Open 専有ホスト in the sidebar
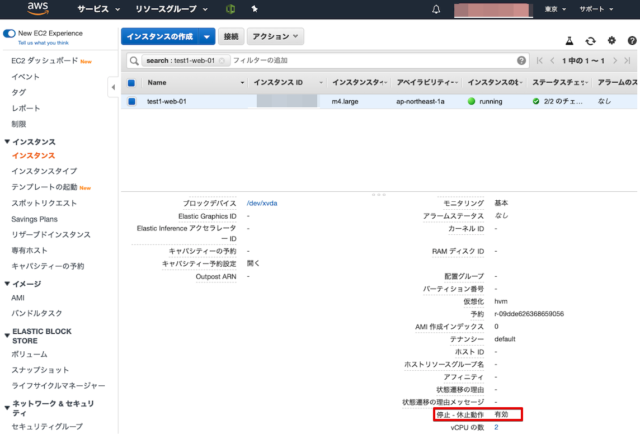Screen dimensions: 640x434 [x=29, y=250]
